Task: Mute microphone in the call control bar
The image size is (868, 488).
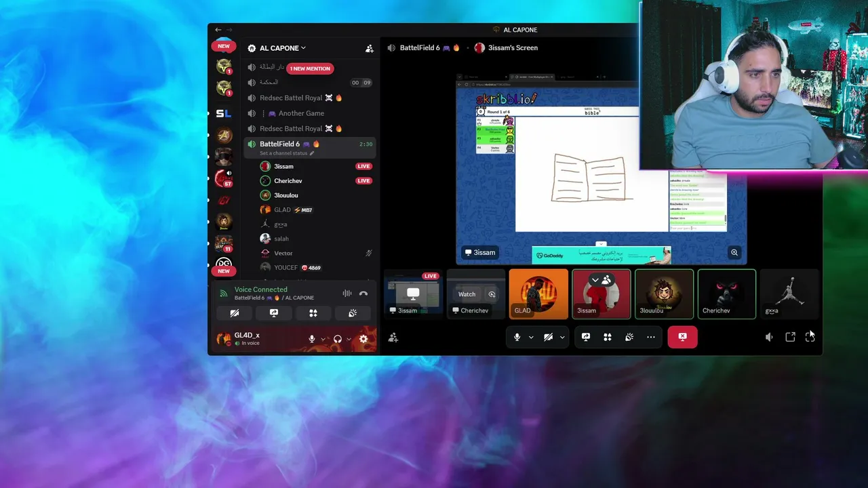Action: (x=517, y=337)
